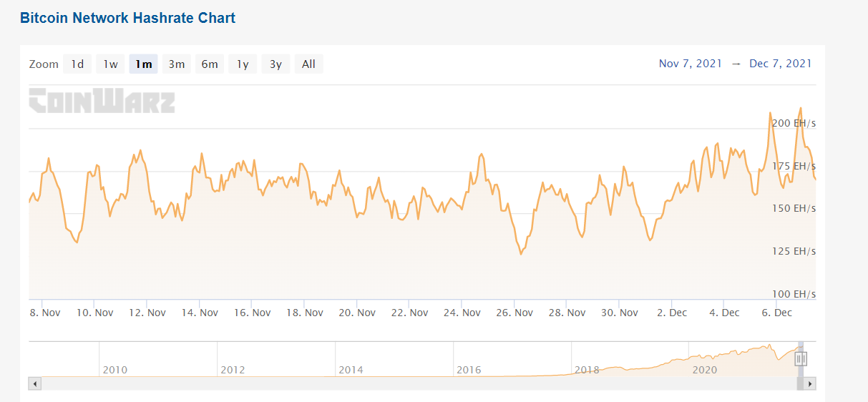Click the navigator left scroll arrow
Viewport: 868px width, 402px height.
click(35, 384)
